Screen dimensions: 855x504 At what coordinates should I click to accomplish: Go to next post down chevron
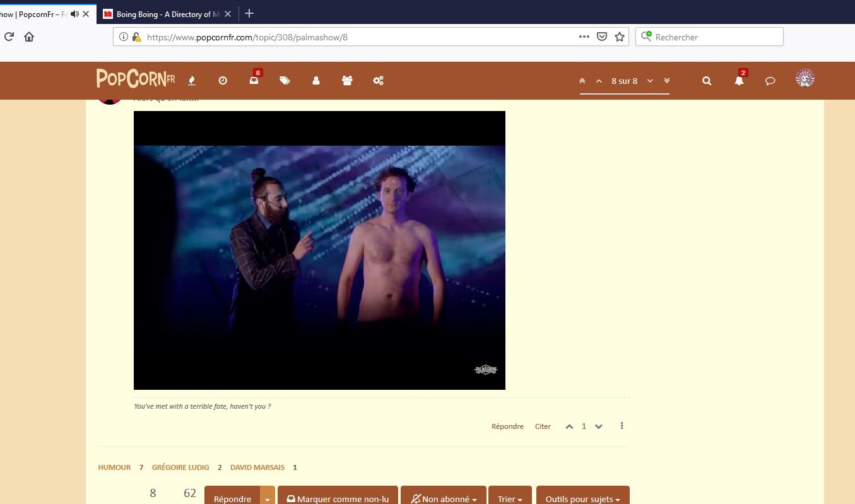tap(650, 81)
